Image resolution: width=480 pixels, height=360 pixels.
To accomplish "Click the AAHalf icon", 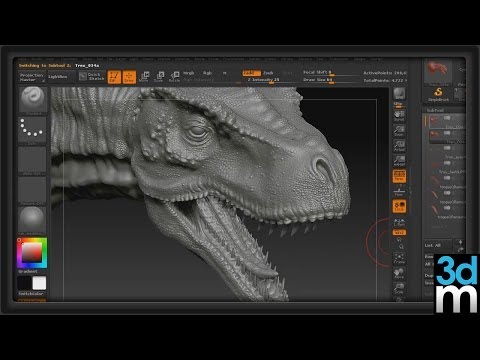I will tap(399, 161).
